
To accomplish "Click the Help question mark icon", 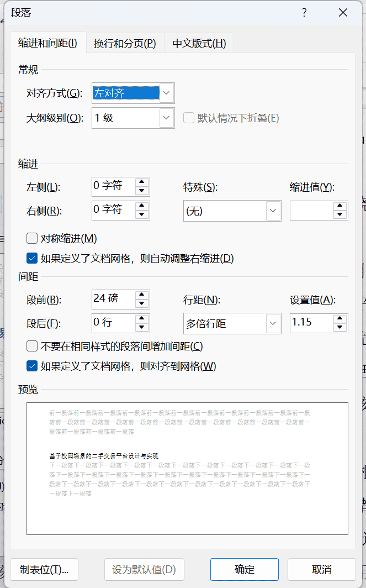I will [304, 13].
